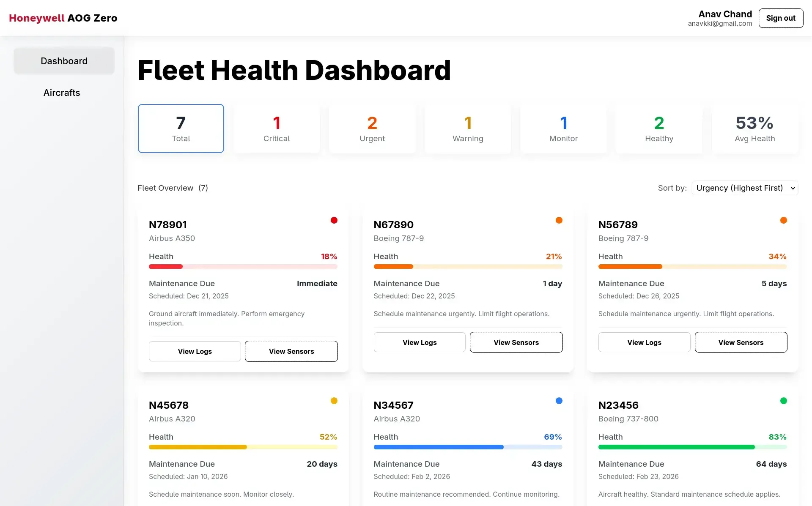The width and height of the screenshot is (812, 506).
Task: View Logs for aircraft N78901
Action: pyautogui.click(x=195, y=351)
